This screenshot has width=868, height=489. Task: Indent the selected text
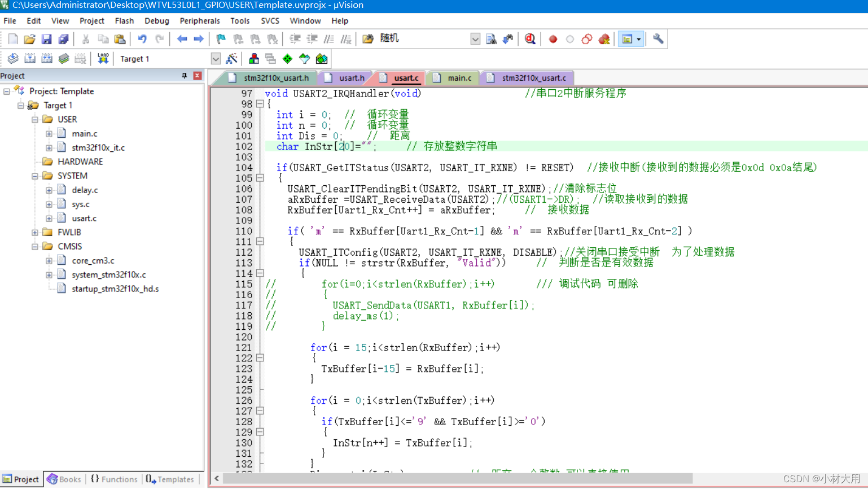pyautogui.click(x=295, y=39)
